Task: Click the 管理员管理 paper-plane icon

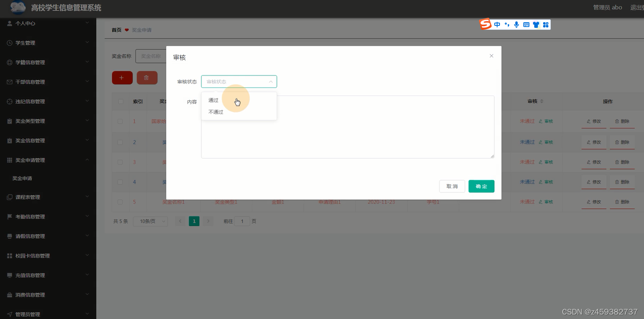Action: click(10, 314)
